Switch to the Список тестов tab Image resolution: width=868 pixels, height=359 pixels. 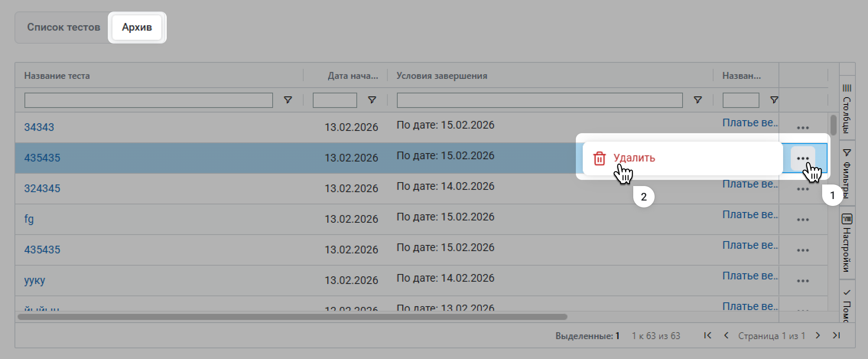(x=63, y=28)
